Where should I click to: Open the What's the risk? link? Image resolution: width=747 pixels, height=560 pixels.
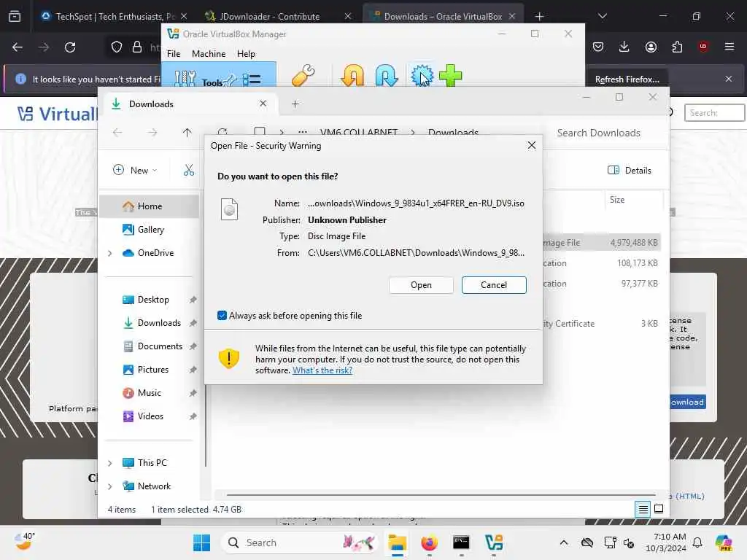[322, 370]
